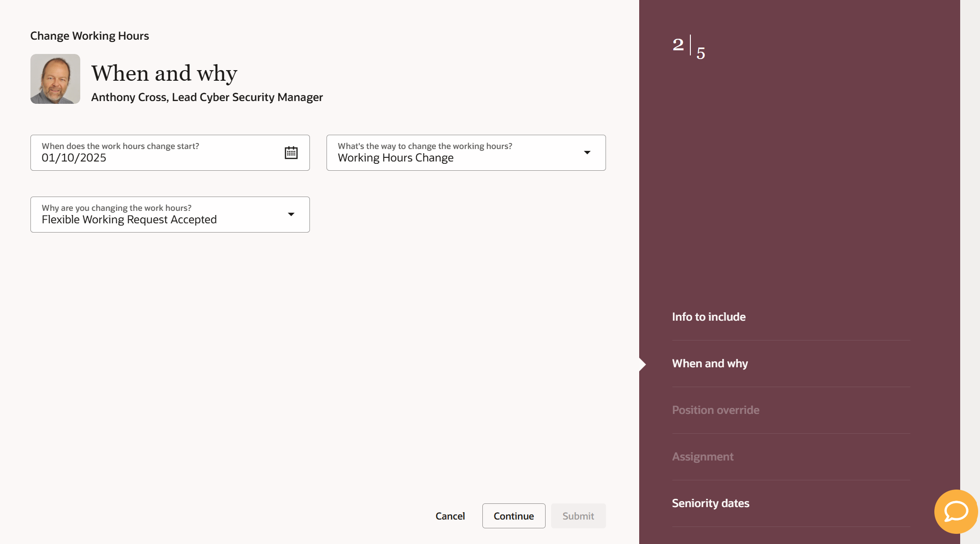Cancel the working hours change

pos(450,516)
